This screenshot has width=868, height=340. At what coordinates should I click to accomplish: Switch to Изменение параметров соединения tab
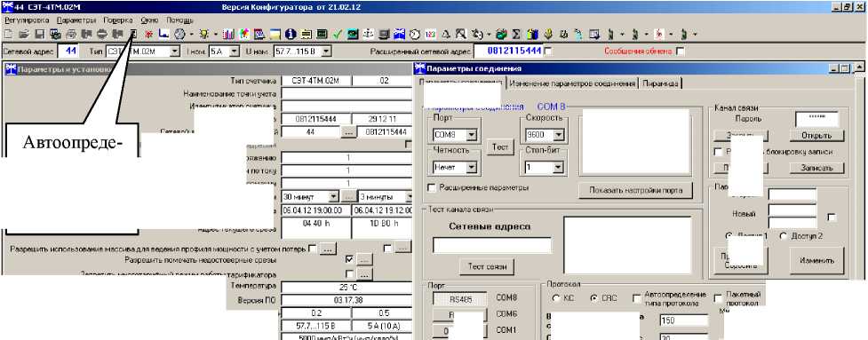[x=572, y=83]
